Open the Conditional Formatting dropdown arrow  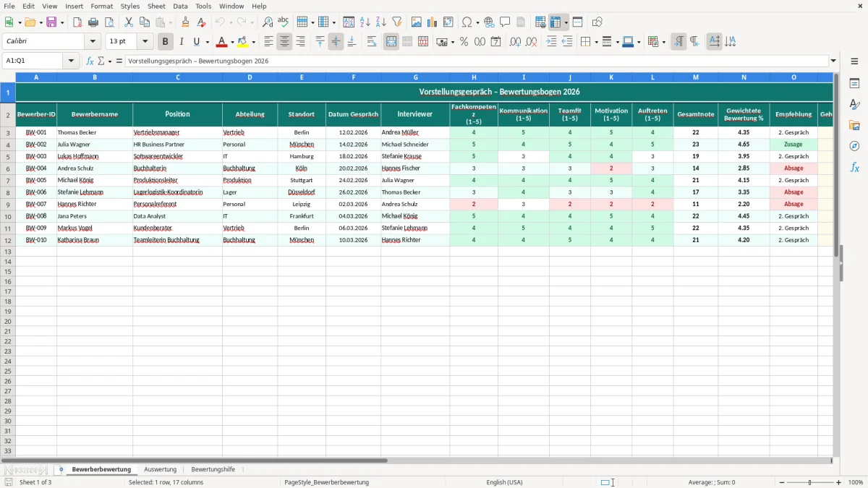663,42
